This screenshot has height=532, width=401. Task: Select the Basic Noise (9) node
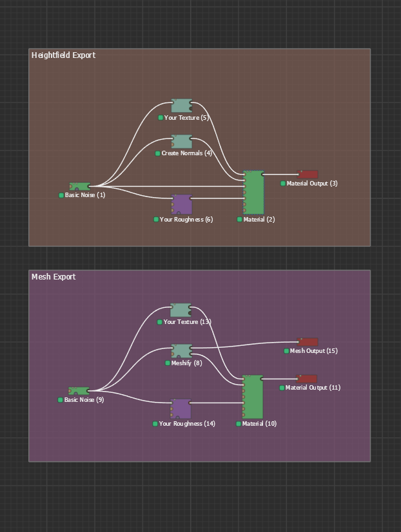click(x=79, y=391)
